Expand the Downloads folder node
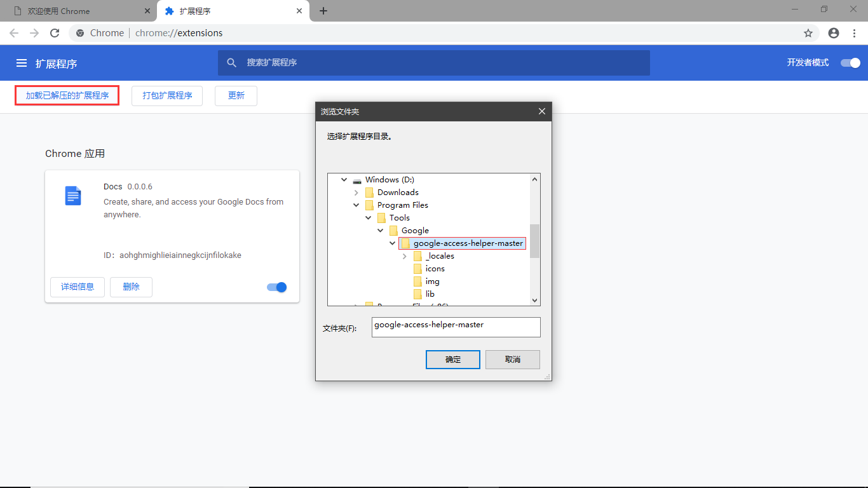 [356, 193]
